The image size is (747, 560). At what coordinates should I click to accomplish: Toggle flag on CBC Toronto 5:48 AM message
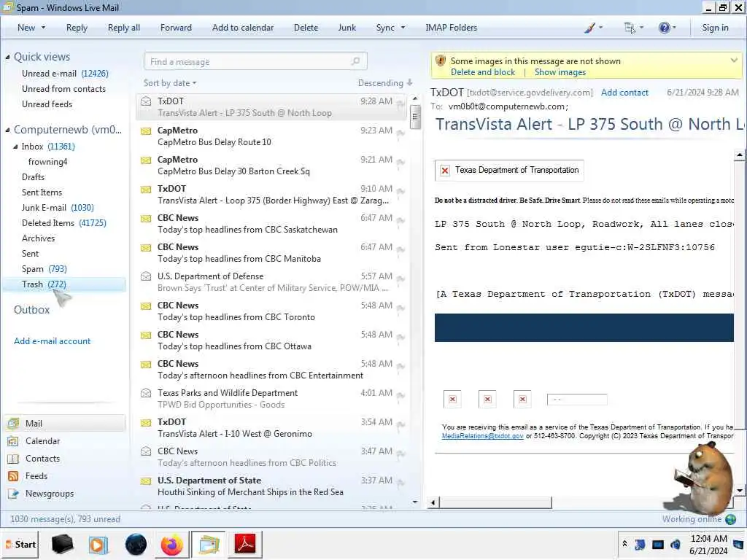pos(400,308)
